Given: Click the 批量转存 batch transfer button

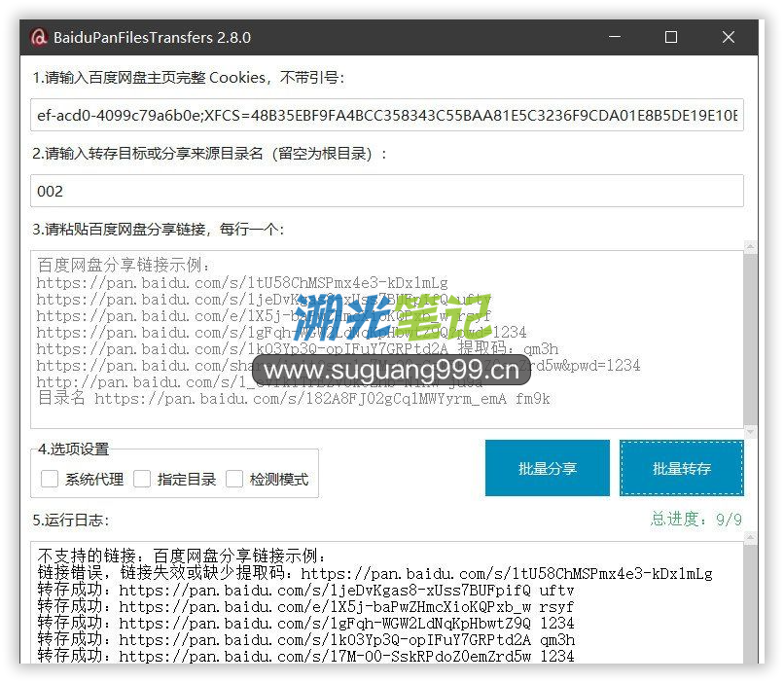Looking at the screenshot, I should (682, 468).
